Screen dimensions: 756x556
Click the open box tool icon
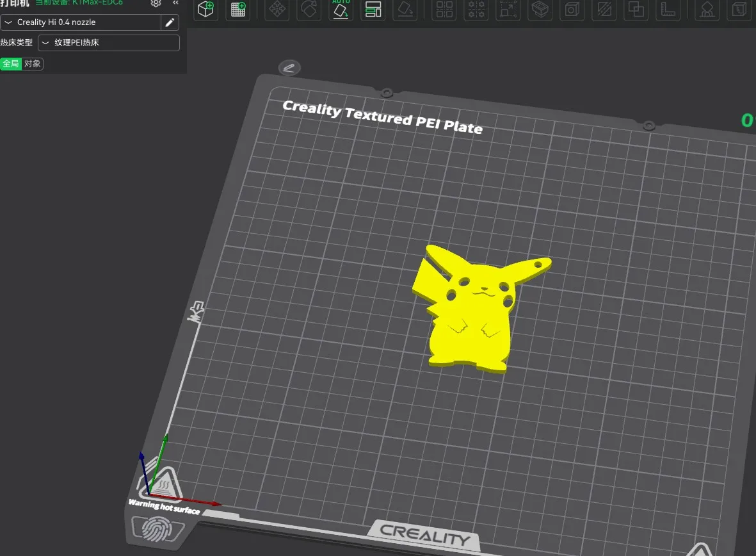click(x=540, y=9)
